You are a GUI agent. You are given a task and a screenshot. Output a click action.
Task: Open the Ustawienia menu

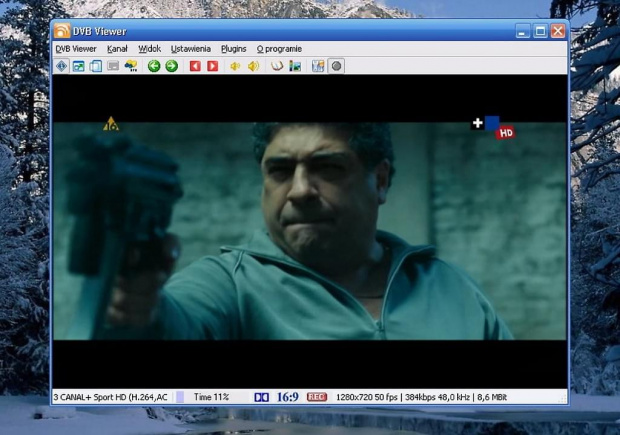191,49
